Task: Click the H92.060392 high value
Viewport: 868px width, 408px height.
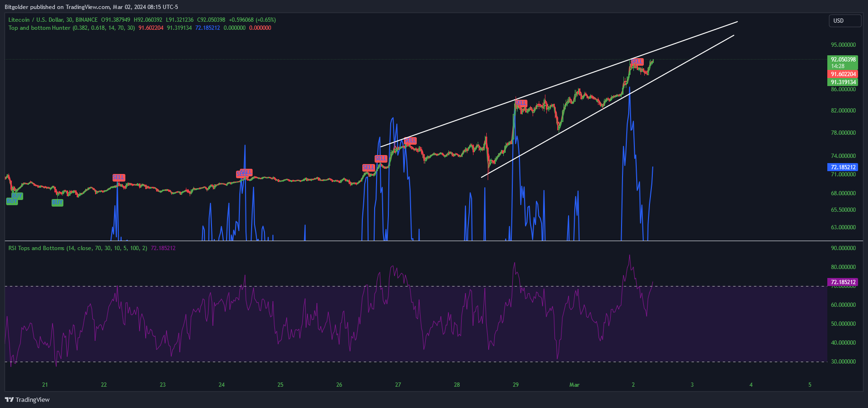Action: coord(148,20)
